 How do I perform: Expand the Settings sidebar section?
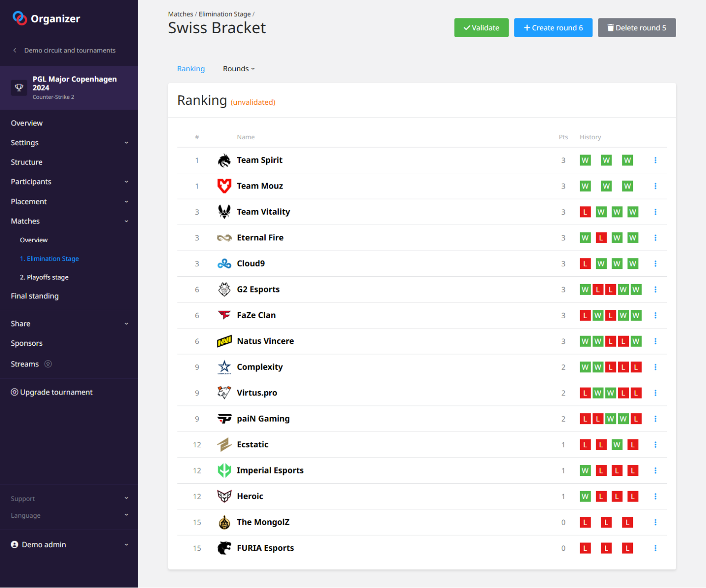[69, 143]
